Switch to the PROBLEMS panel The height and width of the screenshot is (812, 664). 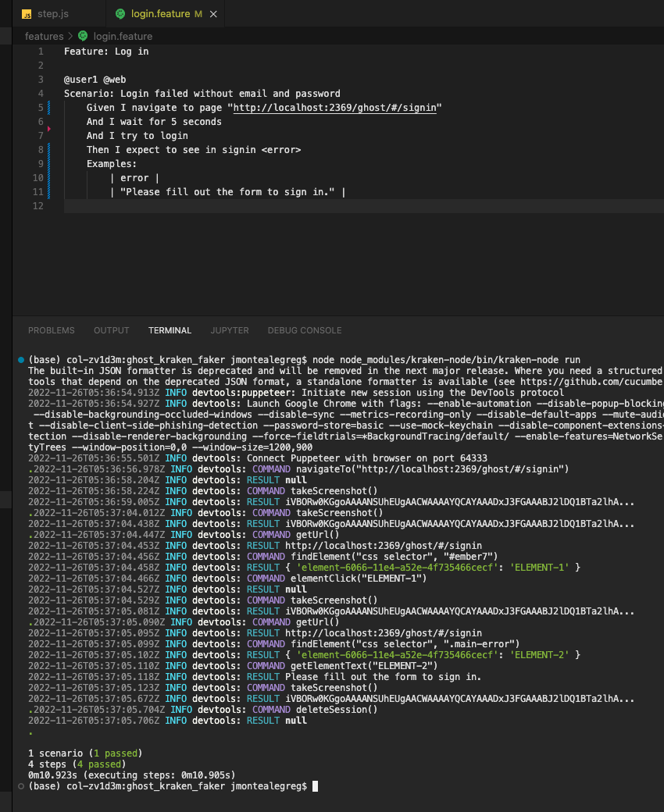[52, 330]
